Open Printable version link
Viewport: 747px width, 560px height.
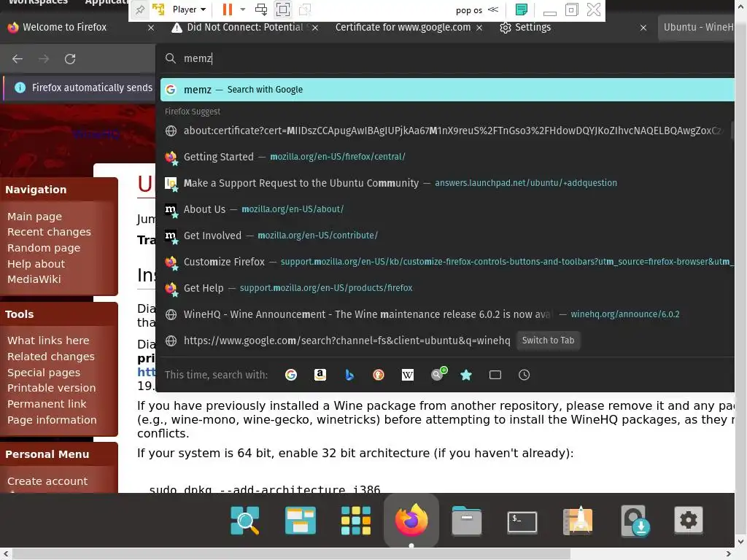tap(52, 388)
